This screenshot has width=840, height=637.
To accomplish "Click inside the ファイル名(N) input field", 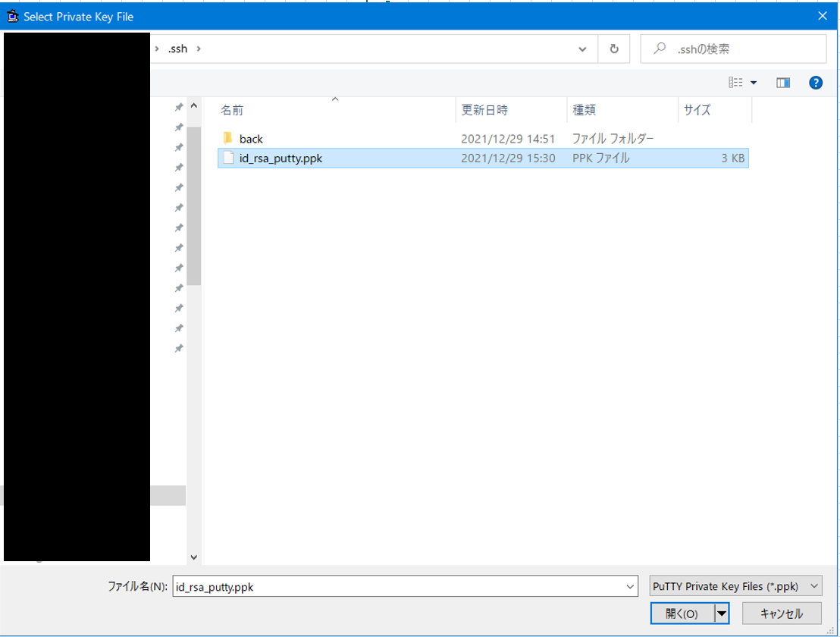I will (x=379, y=585).
